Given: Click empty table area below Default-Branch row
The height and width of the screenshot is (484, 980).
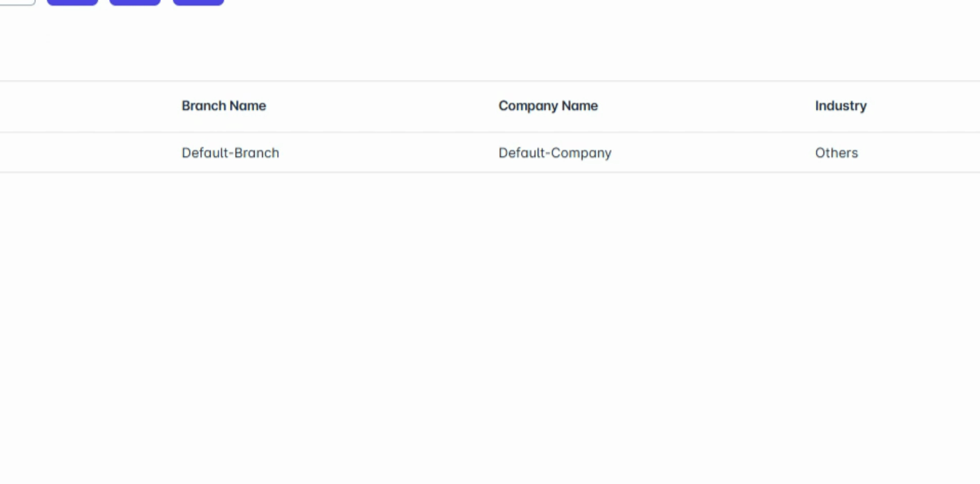Looking at the screenshot, I should [x=230, y=269].
